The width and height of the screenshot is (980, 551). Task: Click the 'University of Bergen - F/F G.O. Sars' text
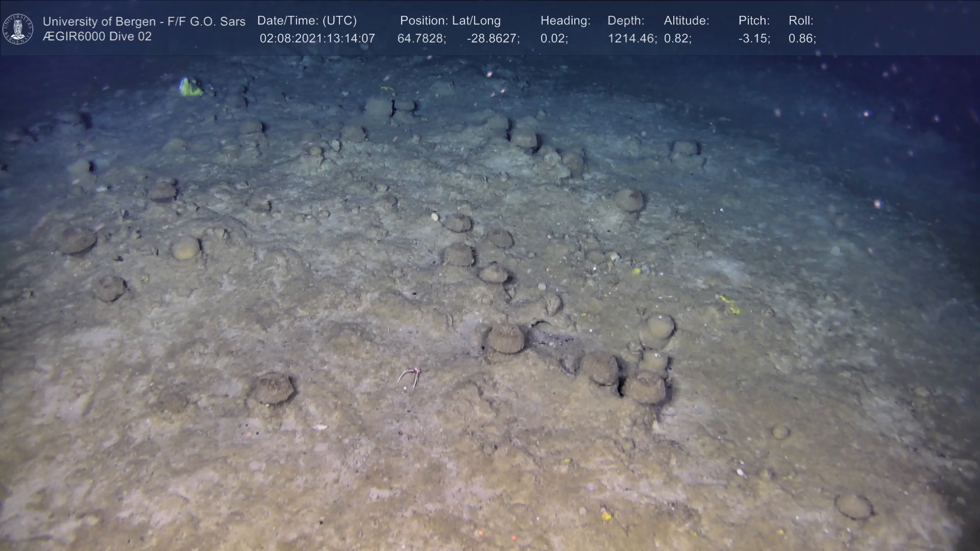pyautogui.click(x=144, y=21)
